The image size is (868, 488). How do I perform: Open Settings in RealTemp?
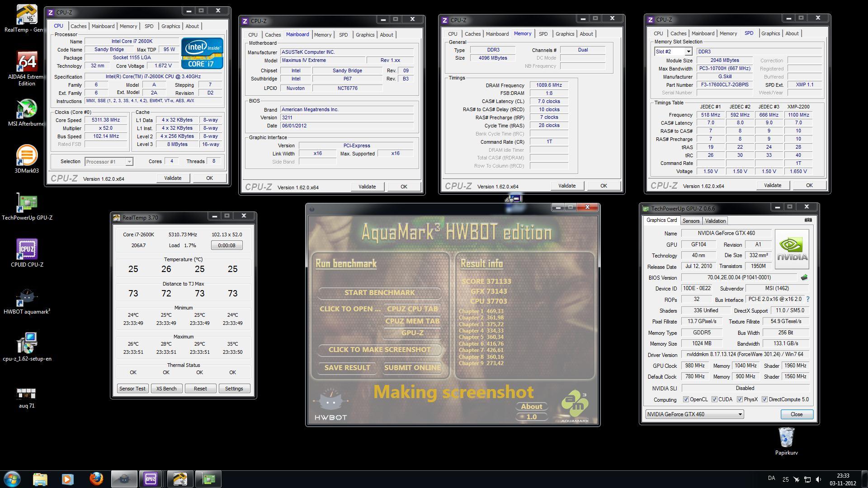tap(234, 389)
